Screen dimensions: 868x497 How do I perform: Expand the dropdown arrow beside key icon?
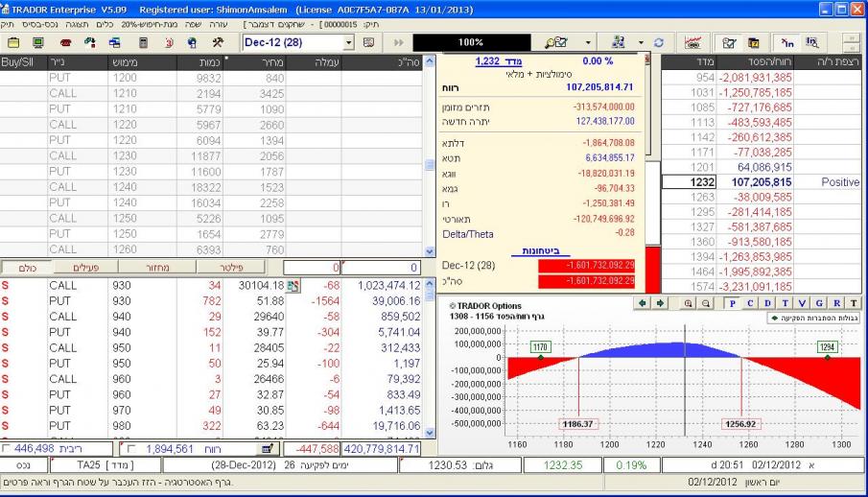(589, 43)
